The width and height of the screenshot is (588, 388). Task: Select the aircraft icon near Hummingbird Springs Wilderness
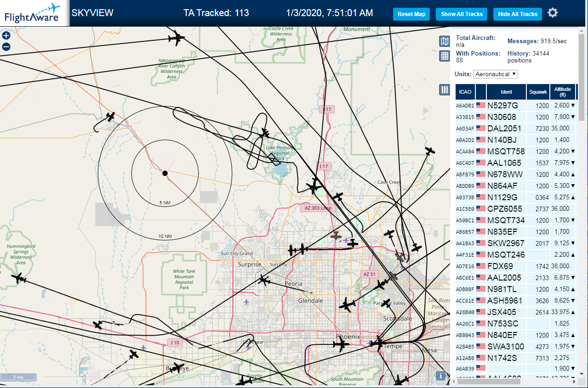coord(19,278)
